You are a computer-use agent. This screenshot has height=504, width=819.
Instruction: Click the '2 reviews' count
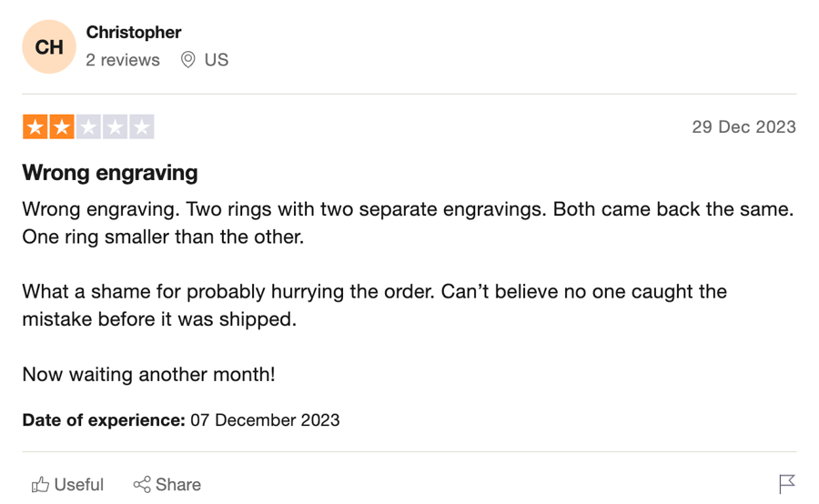click(123, 60)
